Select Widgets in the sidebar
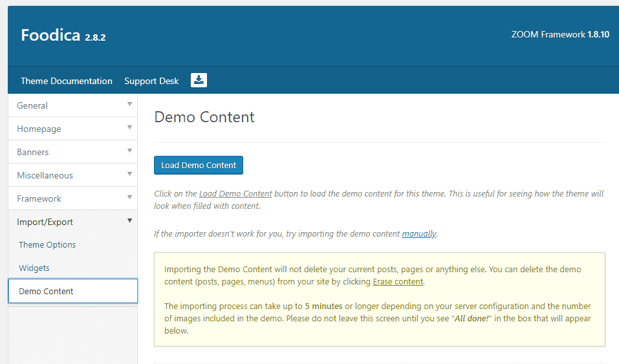Image resolution: width=619 pixels, height=364 pixels. (34, 268)
